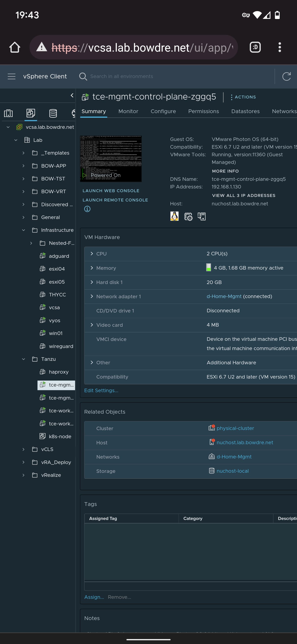This screenshot has width=297, height=644.
Task: Expand the Video card row
Action: point(92,325)
